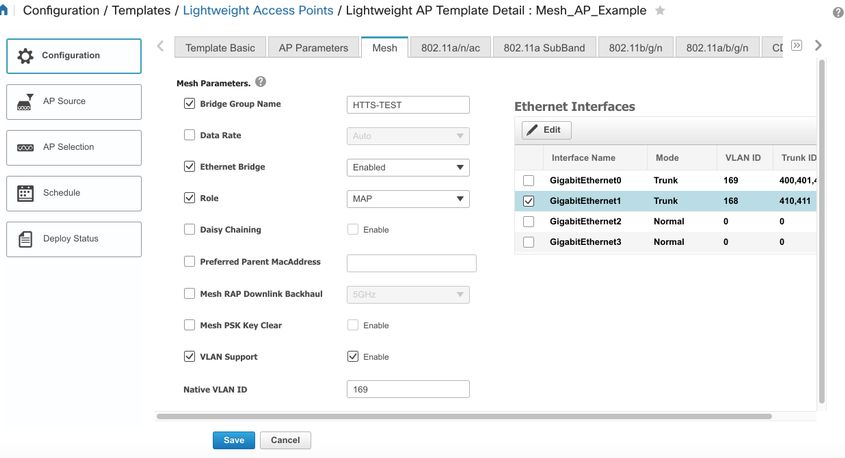Click the Schedule calendar icon
Image resolution: width=845 pixels, height=458 pixels.
25,193
